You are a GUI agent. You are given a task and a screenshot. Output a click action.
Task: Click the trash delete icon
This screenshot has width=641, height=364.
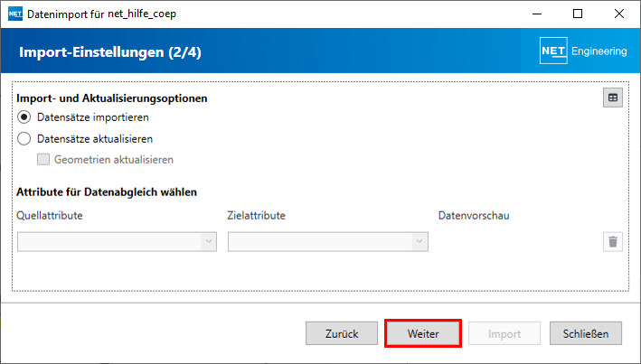[612, 242]
